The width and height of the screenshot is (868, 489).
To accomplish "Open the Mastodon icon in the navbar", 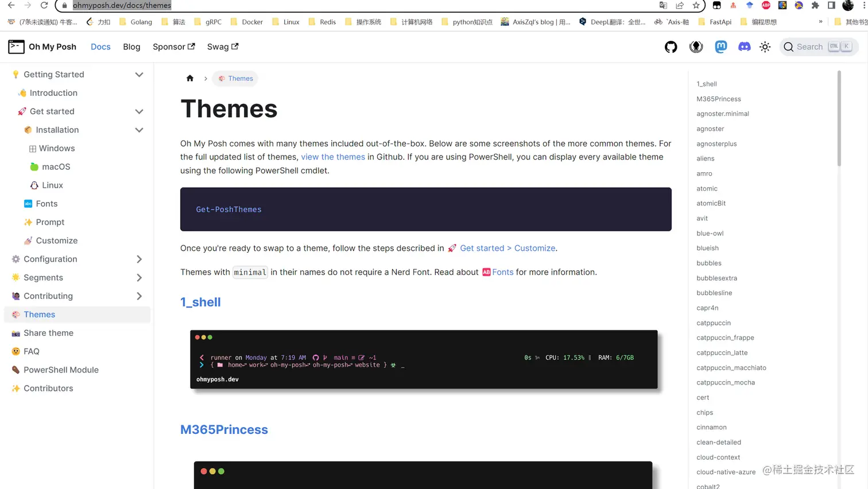I will (721, 47).
